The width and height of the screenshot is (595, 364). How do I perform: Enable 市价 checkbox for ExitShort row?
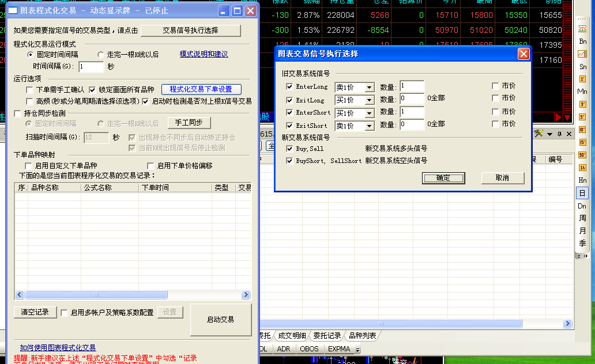(495, 124)
